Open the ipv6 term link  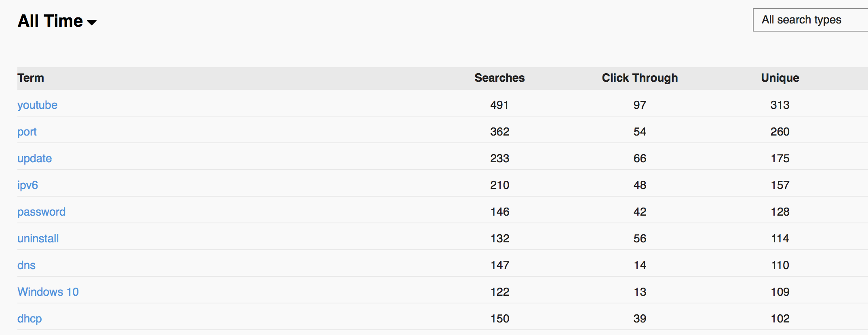[x=27, y=185]
